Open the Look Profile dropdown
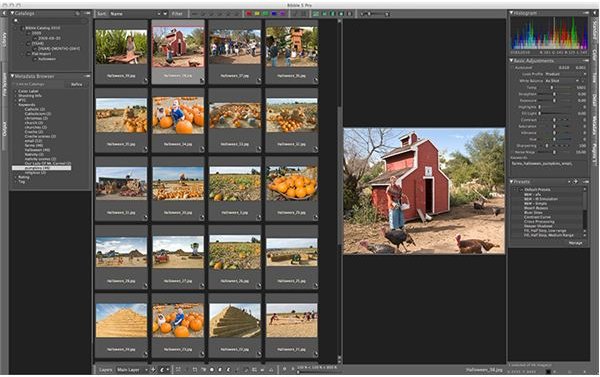Image resolution: width=600 pixels, height=377 pixels. (x=565, y=74)
